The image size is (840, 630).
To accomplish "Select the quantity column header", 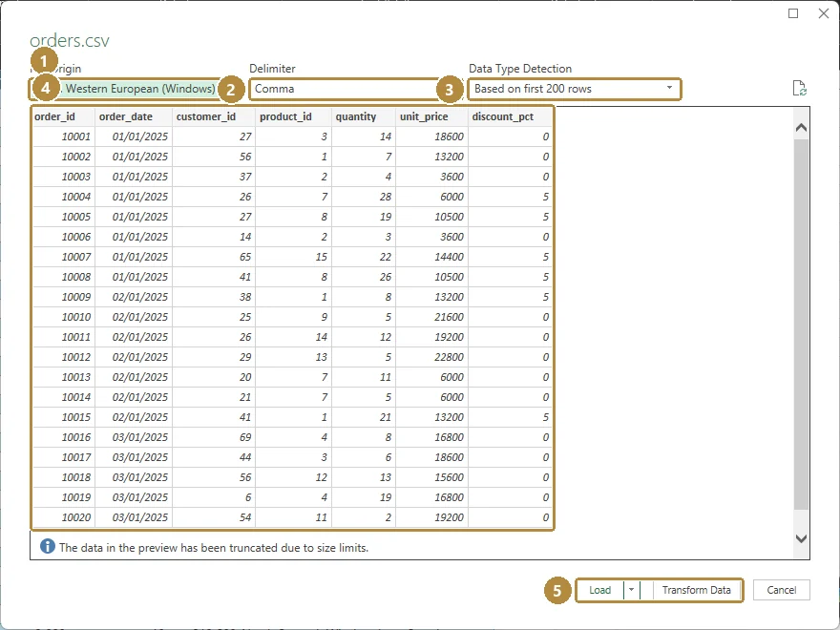I will pyautogui.click(x=364, y=116).
